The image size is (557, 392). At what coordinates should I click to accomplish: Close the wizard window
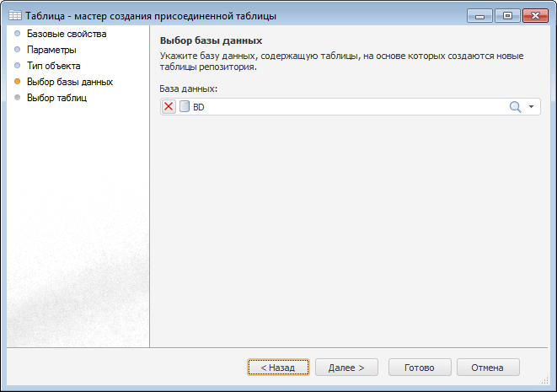click(536, 15)
